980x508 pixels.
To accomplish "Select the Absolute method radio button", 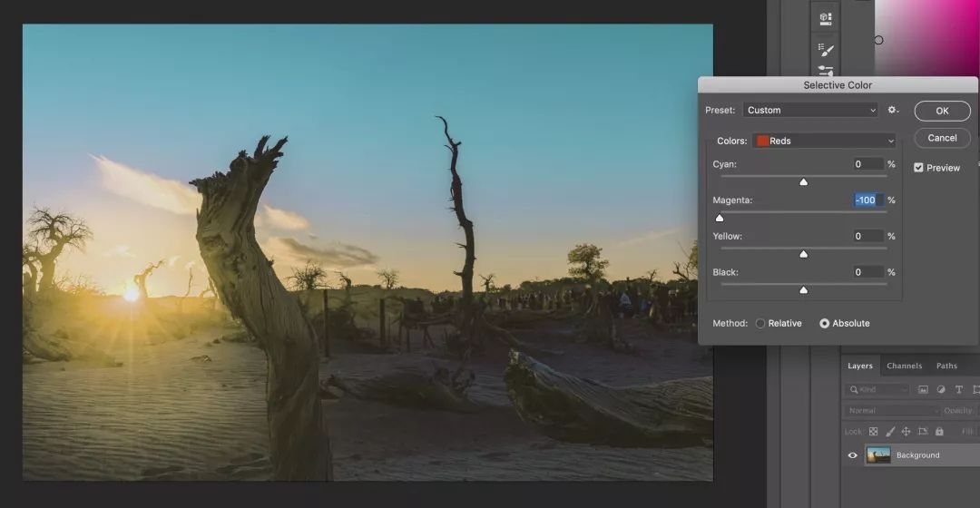I will pos(824,324).
